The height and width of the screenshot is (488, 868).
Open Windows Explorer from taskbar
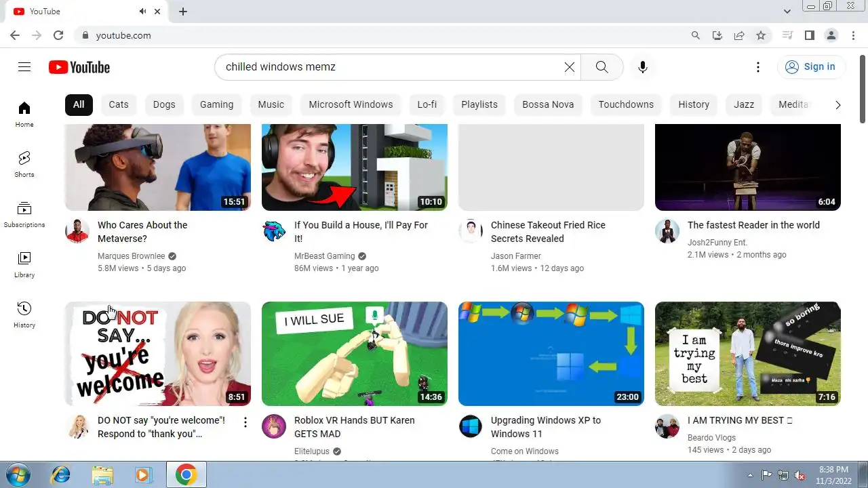coord(102,474)
